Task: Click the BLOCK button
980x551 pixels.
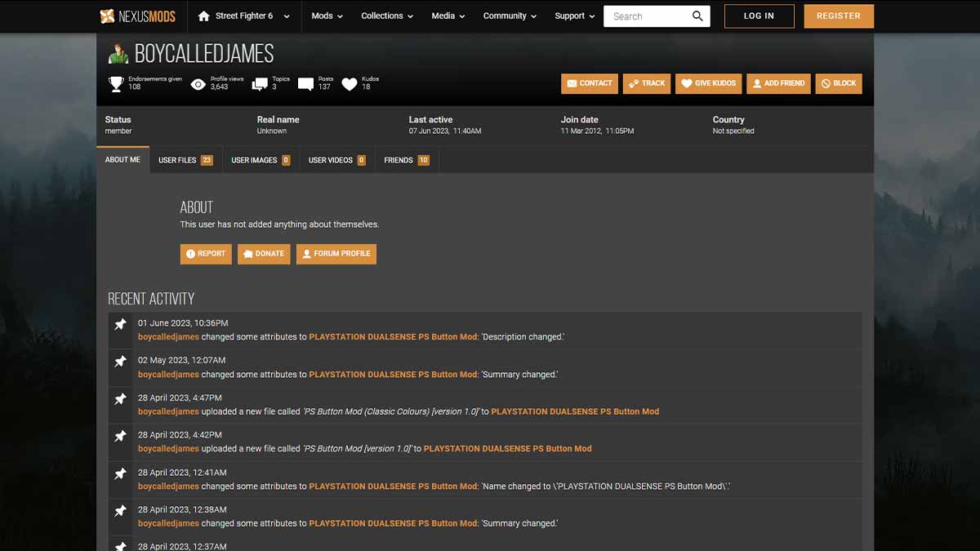Action: [x=839, y=83]
